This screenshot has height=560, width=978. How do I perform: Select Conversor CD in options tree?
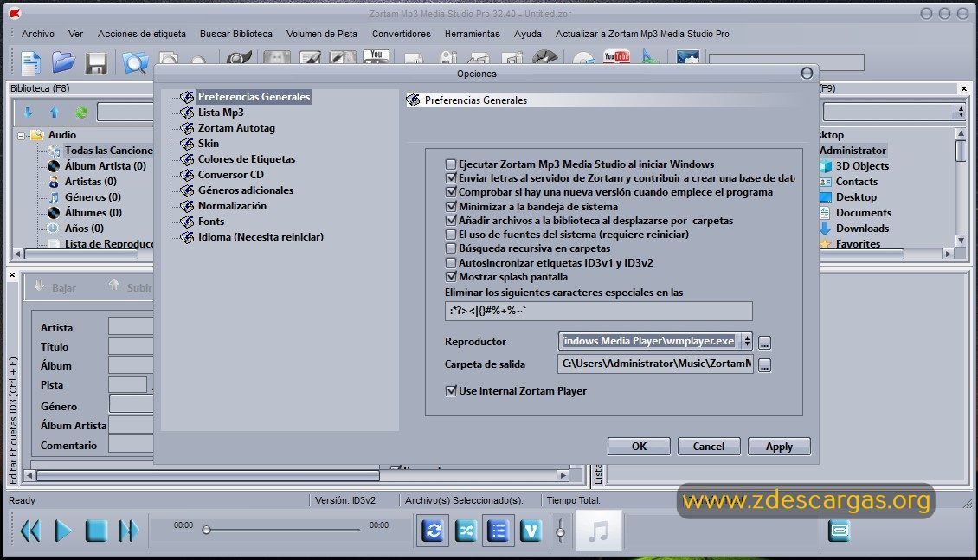click(231, 175)
